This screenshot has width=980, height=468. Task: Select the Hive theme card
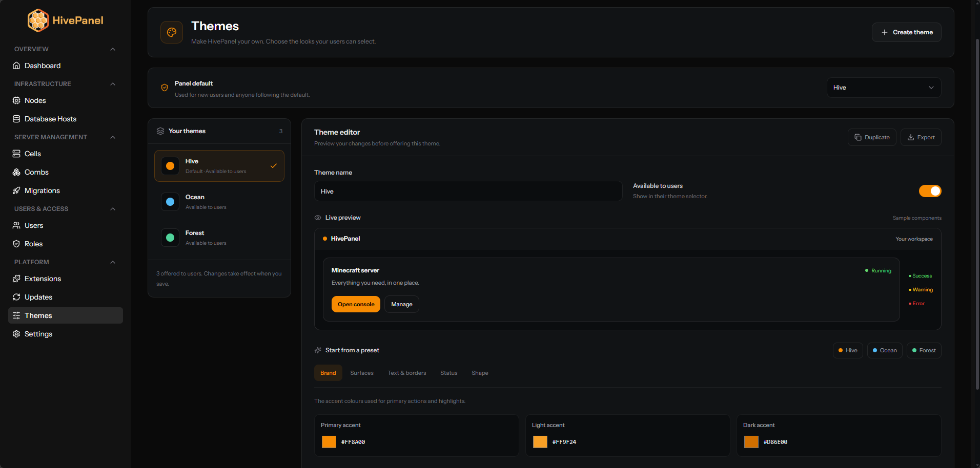pyautogui.click(x=219, y=166)
